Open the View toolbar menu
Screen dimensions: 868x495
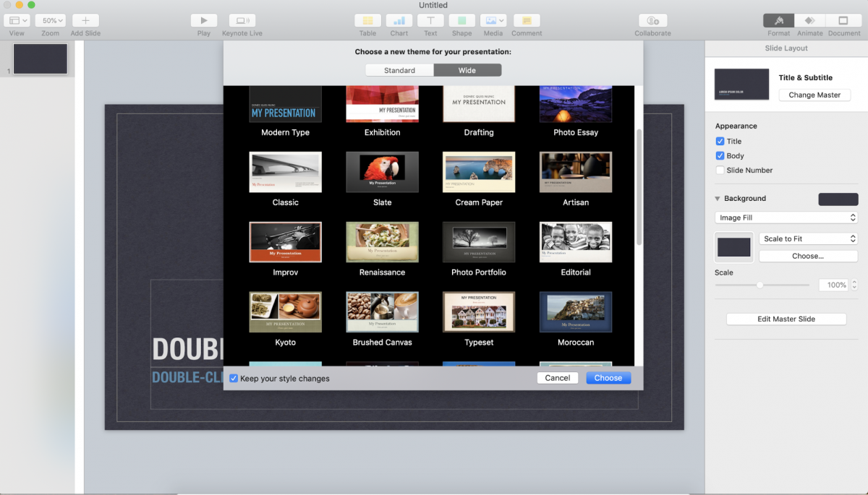click(17, 21)
